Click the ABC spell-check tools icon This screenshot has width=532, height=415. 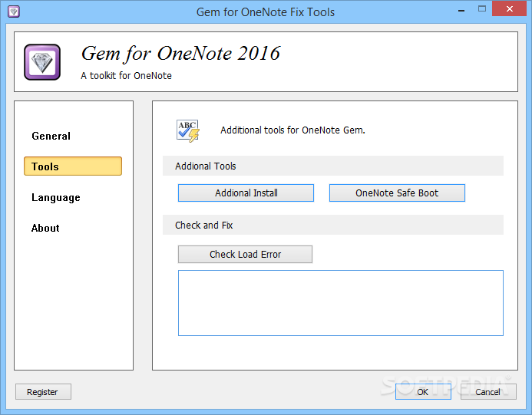click(187, 130)
